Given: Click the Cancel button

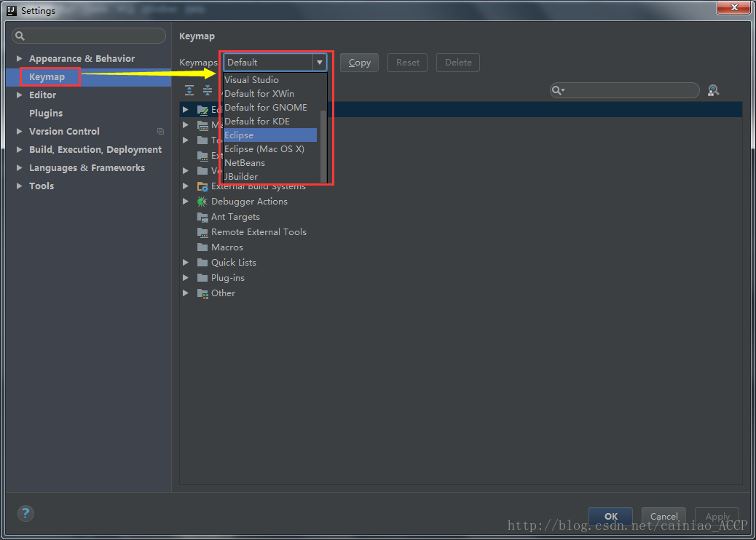Looking at the screenshot, I should (x=664, y=517).
